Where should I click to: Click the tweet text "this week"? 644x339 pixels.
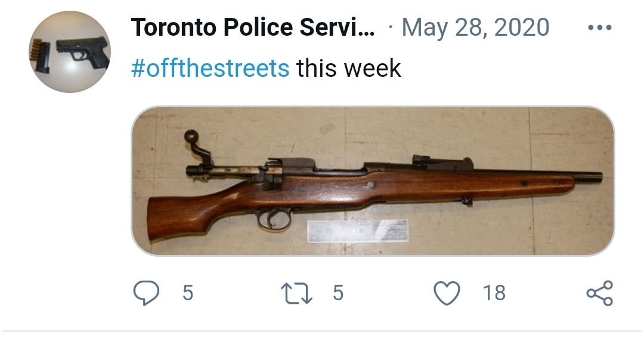(x=349, y=68)
